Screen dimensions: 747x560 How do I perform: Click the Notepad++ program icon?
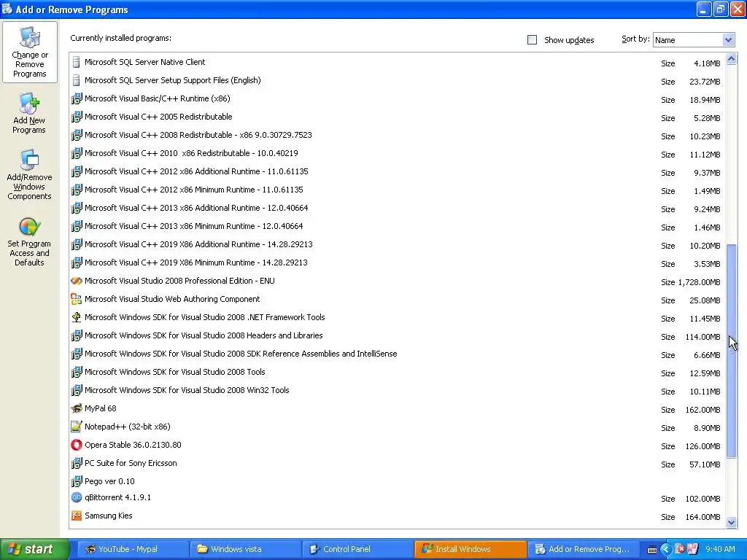tap(76, 427)
